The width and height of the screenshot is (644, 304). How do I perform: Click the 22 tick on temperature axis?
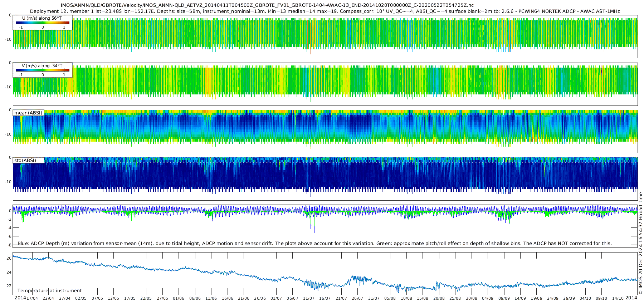9,286
